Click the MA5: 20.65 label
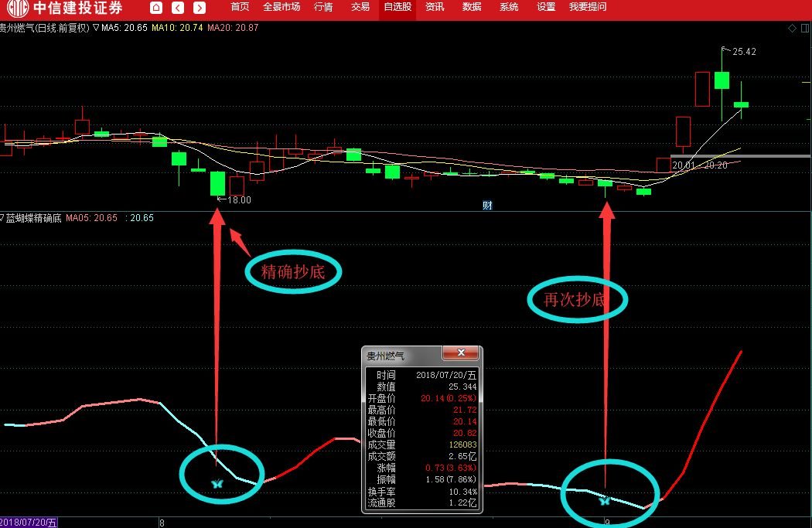The width and height of the screenshot is (812, 528). pyautogui.click(x=125, y=27)
